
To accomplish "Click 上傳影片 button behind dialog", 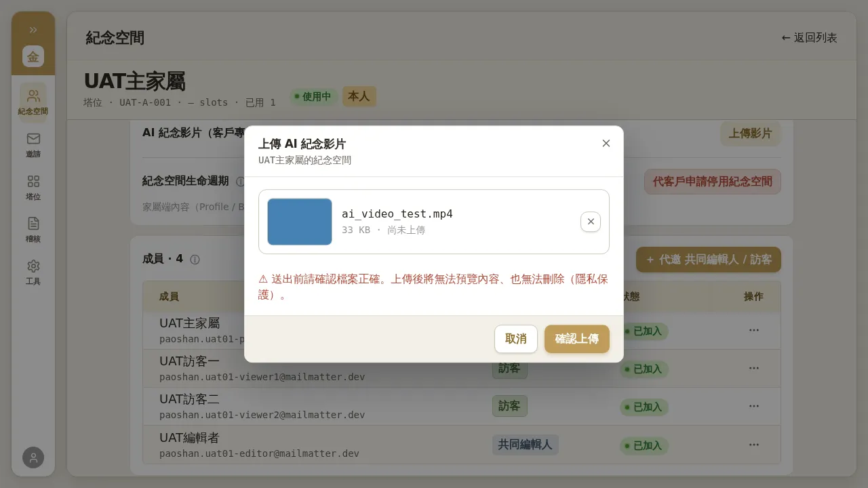I will point(751,134).
